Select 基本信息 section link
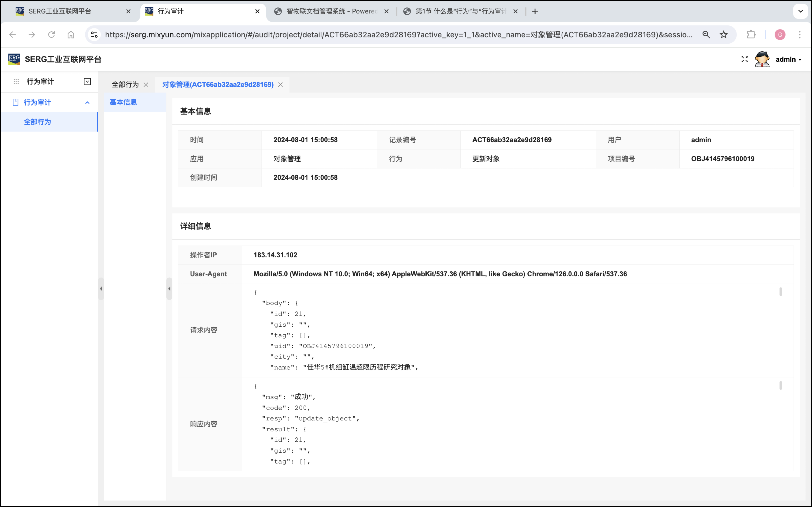 (x=123, y=102)
